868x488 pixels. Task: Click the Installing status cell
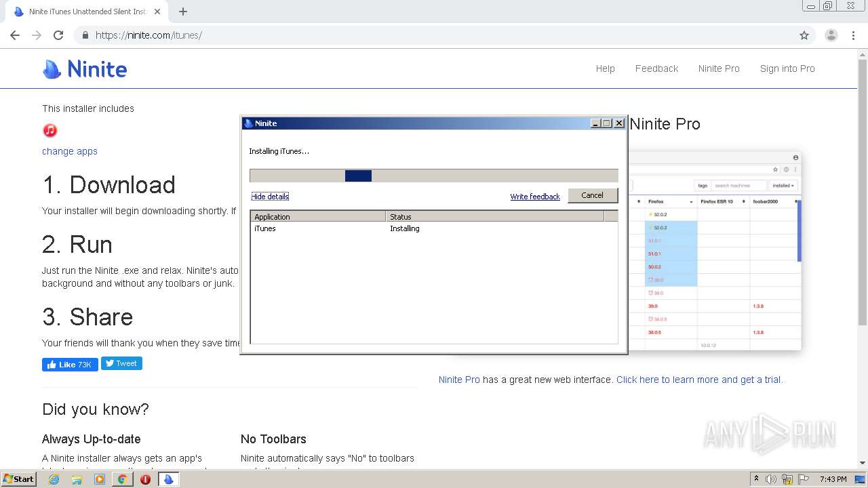click(x=405, y=228)
